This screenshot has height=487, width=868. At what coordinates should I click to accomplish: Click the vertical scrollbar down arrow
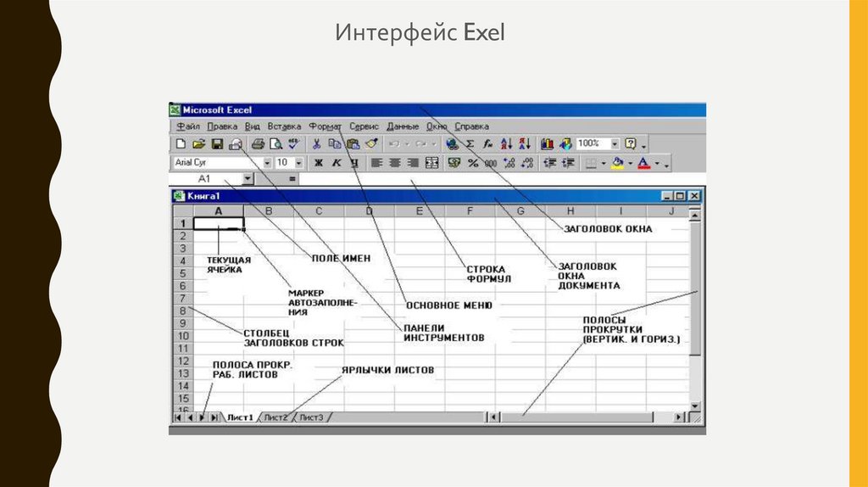coord(695,406)
